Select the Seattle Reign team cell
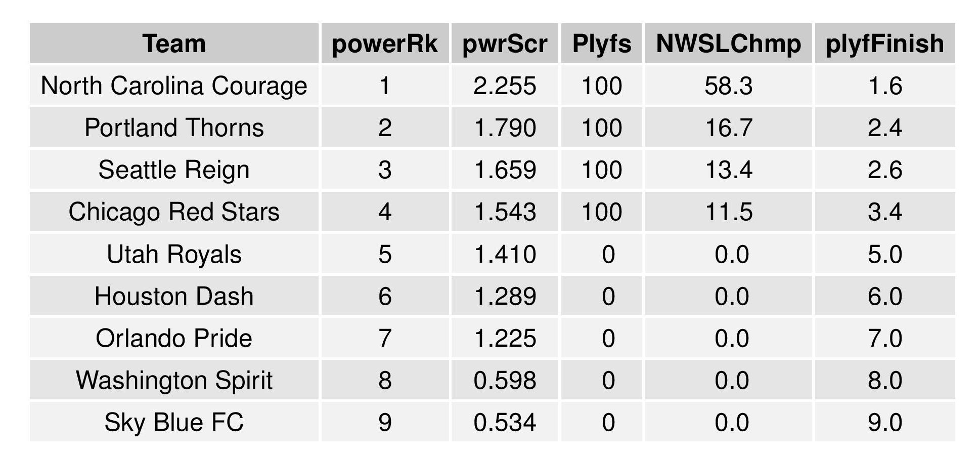Image resolution: width=980 pixels, height=451 pixels. 174,170
